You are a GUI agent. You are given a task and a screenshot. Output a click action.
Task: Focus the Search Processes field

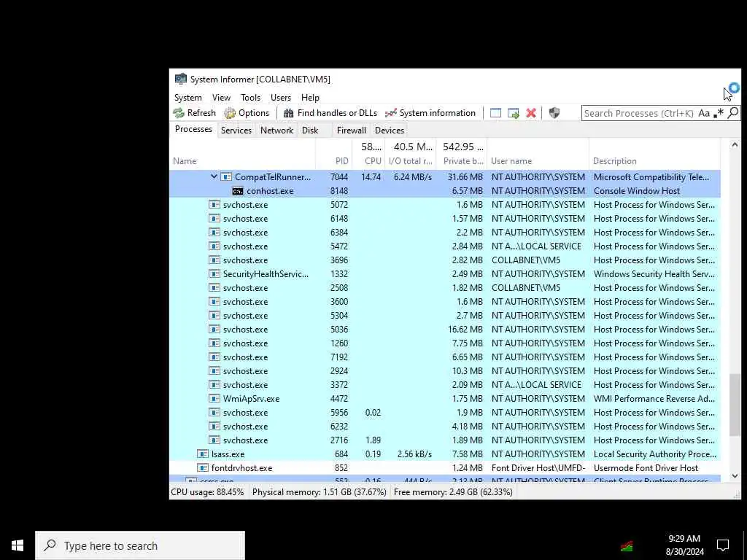pos(638,113)
